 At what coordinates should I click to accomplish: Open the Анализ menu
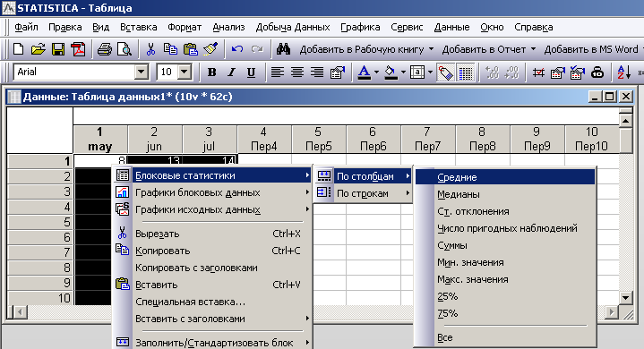tap(228, 27)
